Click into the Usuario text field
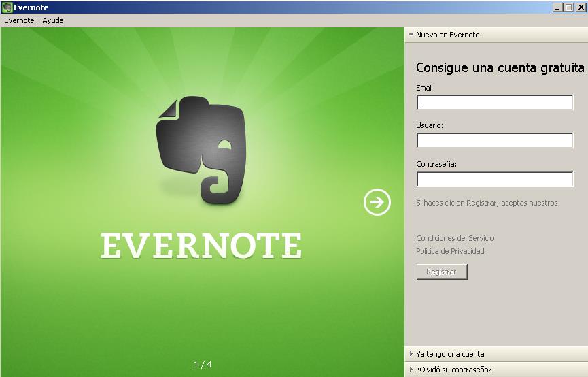This screenshot has width=588, height=377. tap(495, 140)
